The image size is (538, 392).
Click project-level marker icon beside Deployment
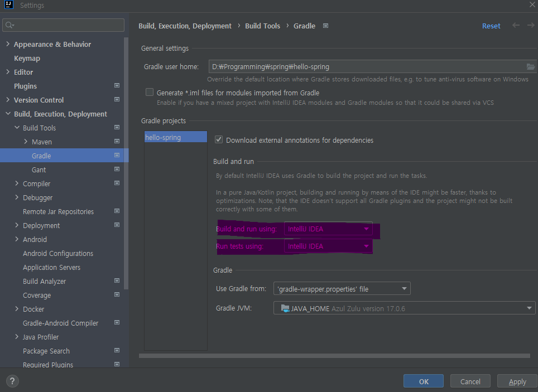(x=117, y=225)
